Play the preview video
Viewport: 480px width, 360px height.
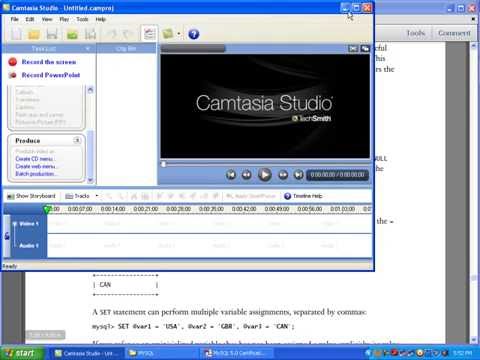click(x=265, y=175)
